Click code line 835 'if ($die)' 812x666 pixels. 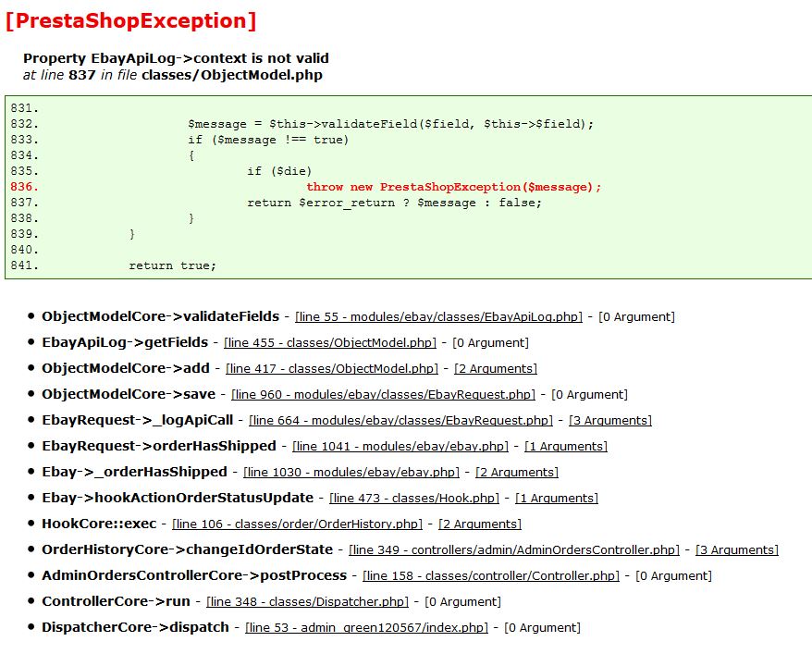279,171
